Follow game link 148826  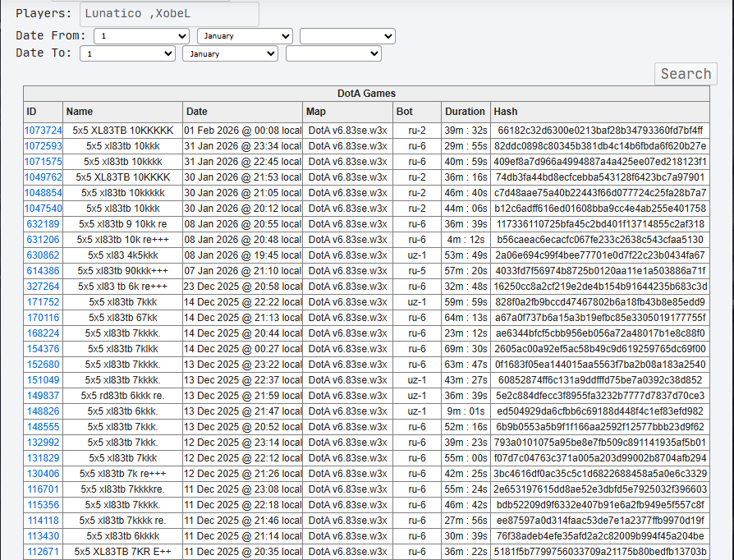click(43, 411)
